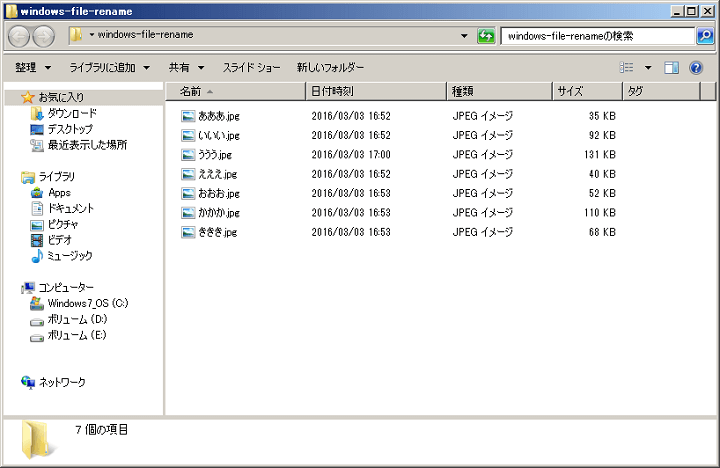Refresh the folder with the green arrows icon

(x=486, y=35)
